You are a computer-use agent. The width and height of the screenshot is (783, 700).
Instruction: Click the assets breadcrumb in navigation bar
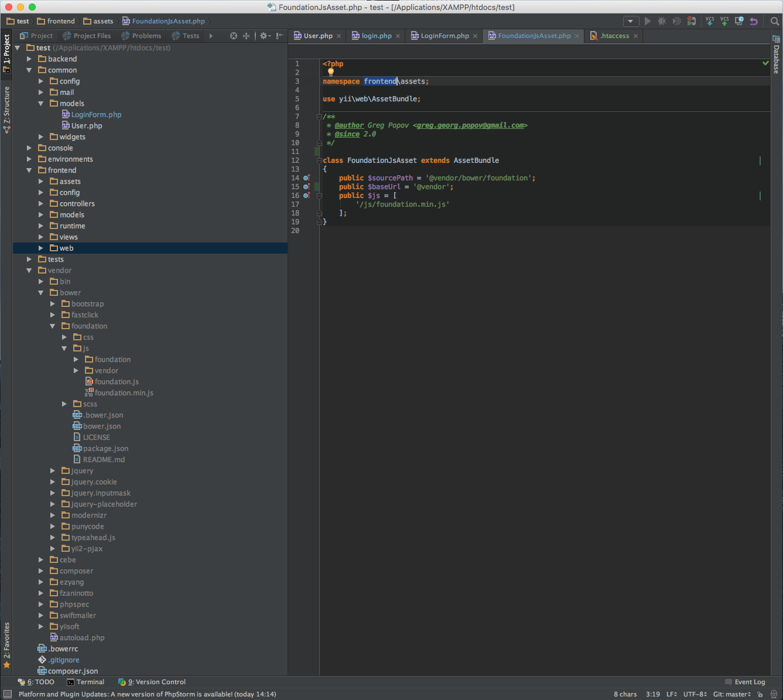(x=98, y=21)
